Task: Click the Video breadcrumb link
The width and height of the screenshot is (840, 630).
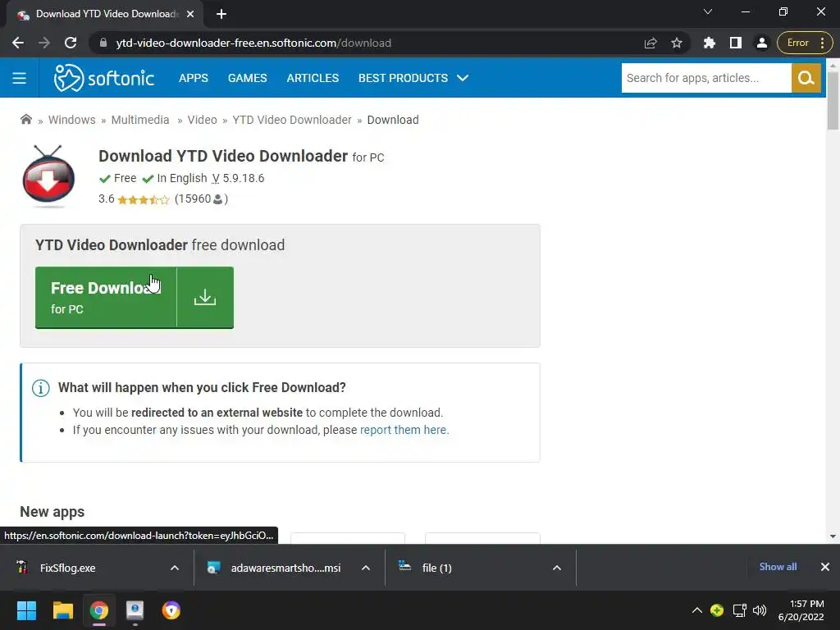Action: click(x=202, y=120)
